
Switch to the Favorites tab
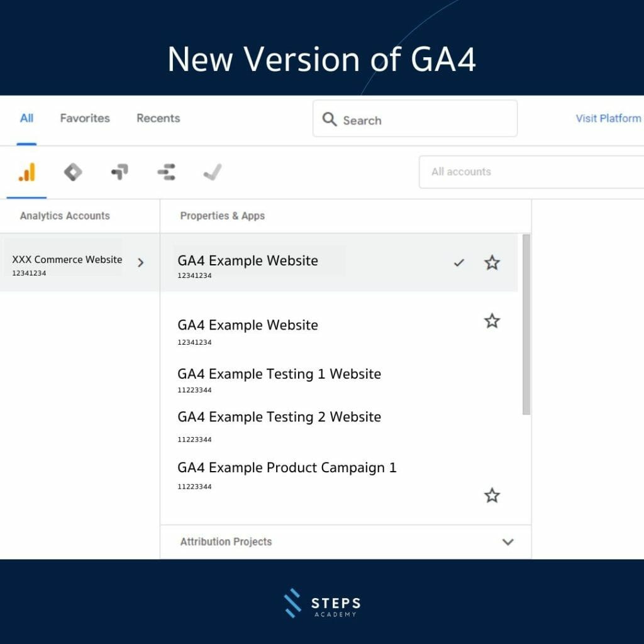point(84,118)
